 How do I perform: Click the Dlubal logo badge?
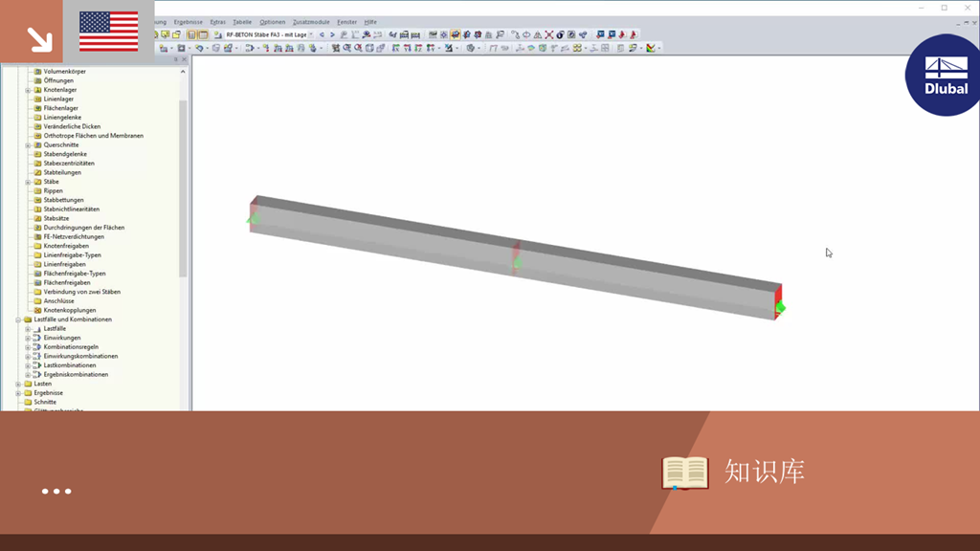point(945,75)
